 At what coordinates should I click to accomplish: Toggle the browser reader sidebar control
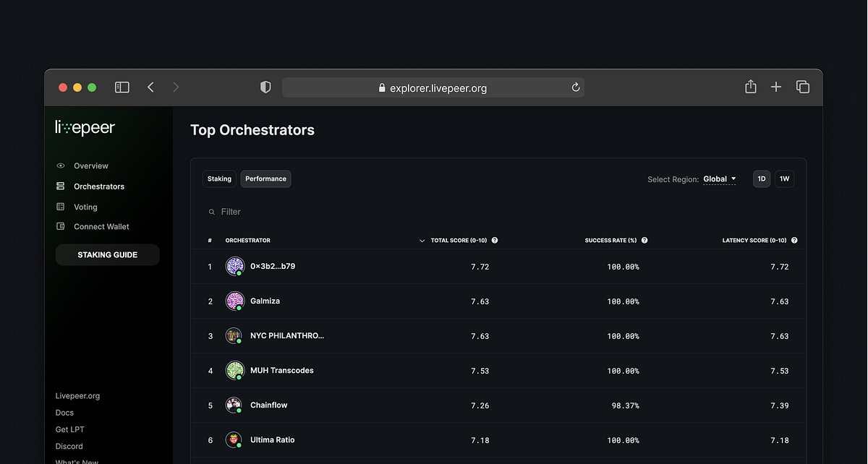(x=122, y=87)
